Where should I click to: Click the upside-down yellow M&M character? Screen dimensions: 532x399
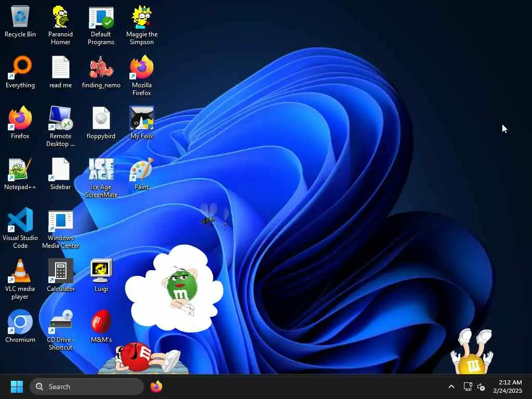pyautogui.click(x=472, y=351)
